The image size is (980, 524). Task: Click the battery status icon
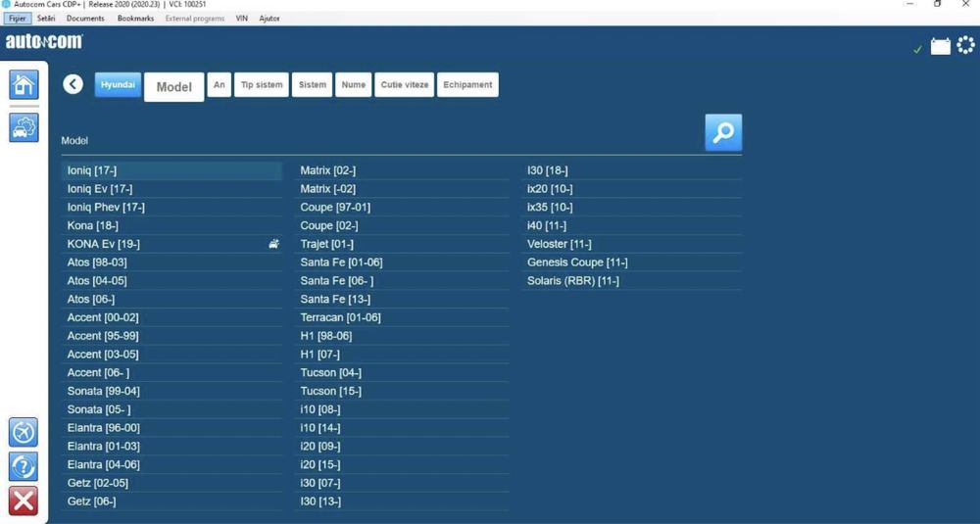point(941,46)
